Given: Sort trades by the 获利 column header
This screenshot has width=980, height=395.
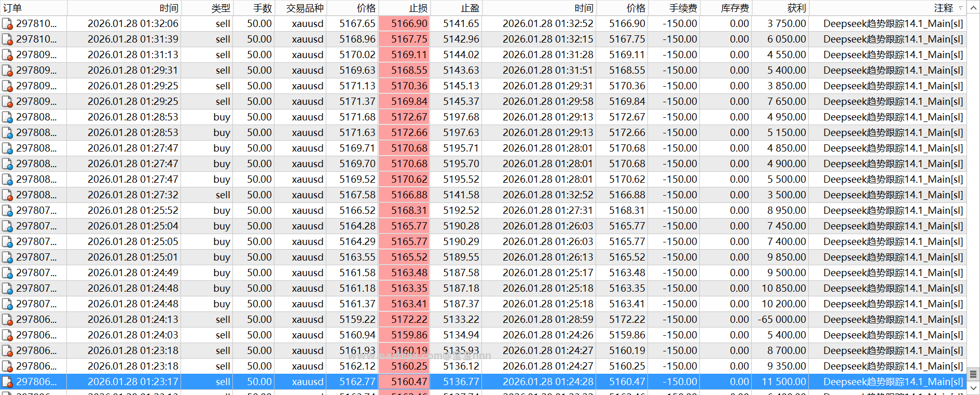Looking at the screenshot, I should pyautogui.click(x=781, y=8).
